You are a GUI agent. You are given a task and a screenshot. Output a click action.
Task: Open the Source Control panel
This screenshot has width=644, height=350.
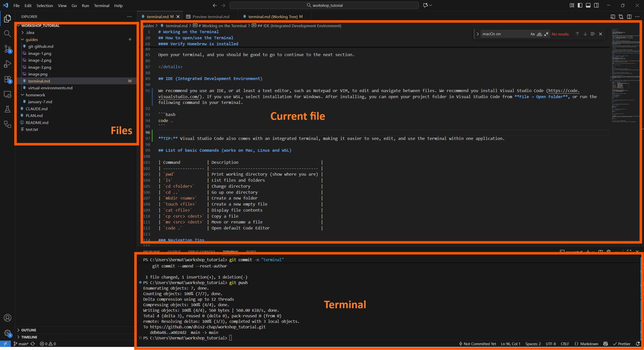click(7, 49)
